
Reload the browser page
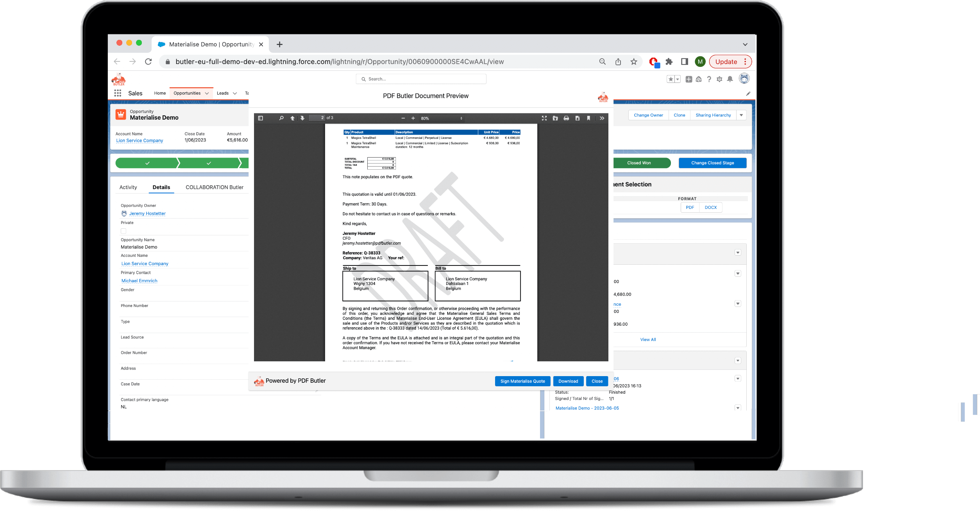pyautogui.click(x=148, y=62)
